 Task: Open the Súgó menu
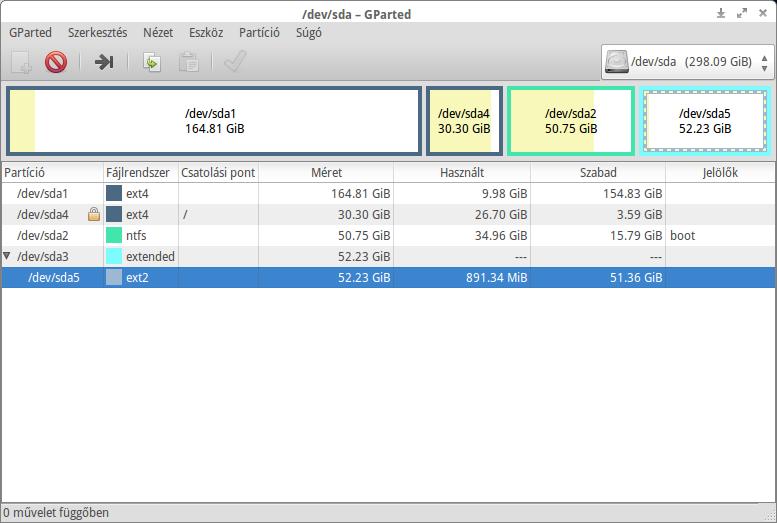[309, 33]
